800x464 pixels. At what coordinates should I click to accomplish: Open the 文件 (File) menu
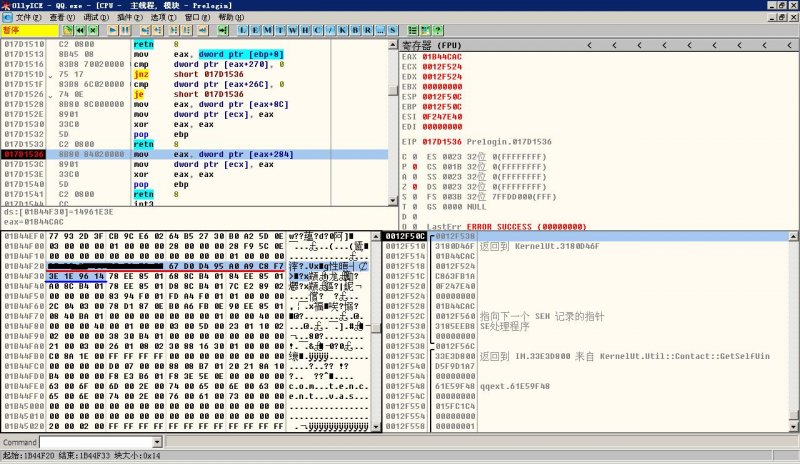coord(28,17)
